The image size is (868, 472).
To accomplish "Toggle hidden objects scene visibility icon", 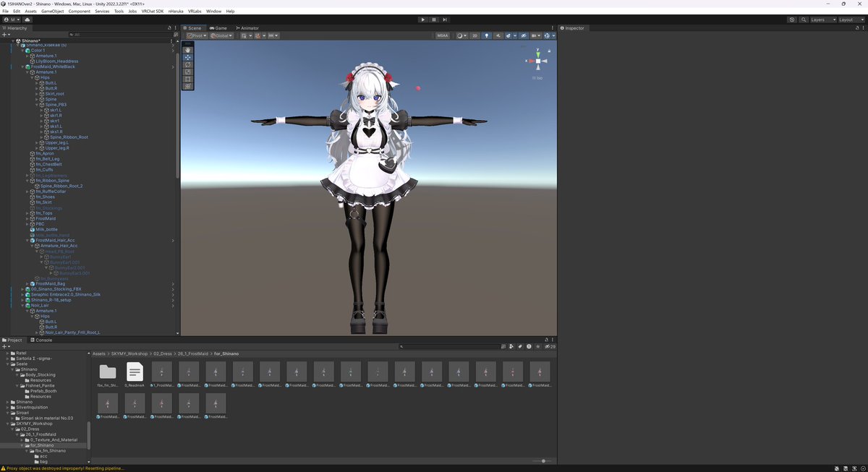I will (522, 35).
